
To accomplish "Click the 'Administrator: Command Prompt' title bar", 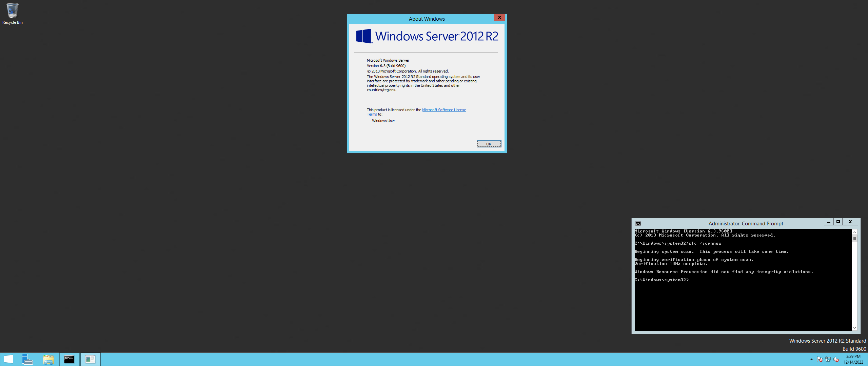I will tap(746, 224).
